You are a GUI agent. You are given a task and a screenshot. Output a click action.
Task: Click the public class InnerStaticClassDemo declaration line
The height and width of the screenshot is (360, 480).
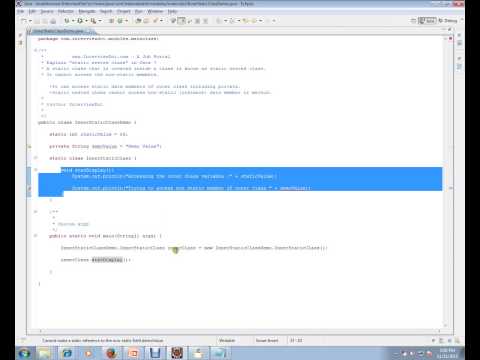pos(87,122)
